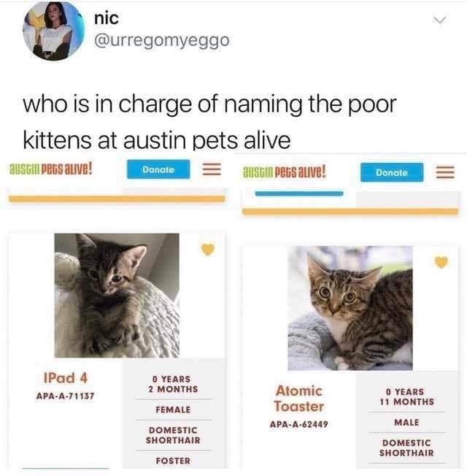Open nic's profile avatar
Image resolution: width=467 pixels, height=476 pixels.
(54, 31)
